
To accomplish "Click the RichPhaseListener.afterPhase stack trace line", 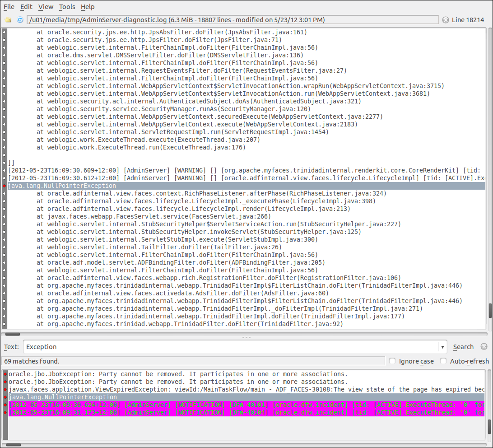I will [x=211, y=193].
